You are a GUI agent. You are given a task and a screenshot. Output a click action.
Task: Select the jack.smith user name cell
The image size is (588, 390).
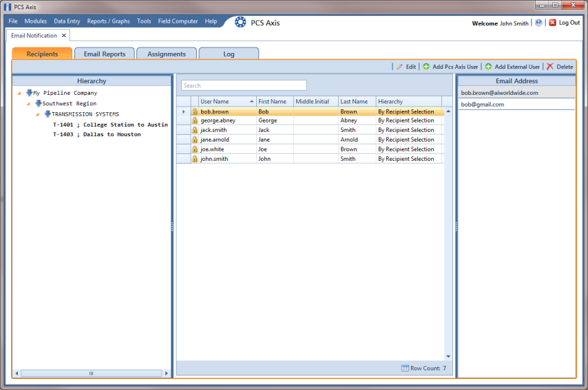point(227,130)
